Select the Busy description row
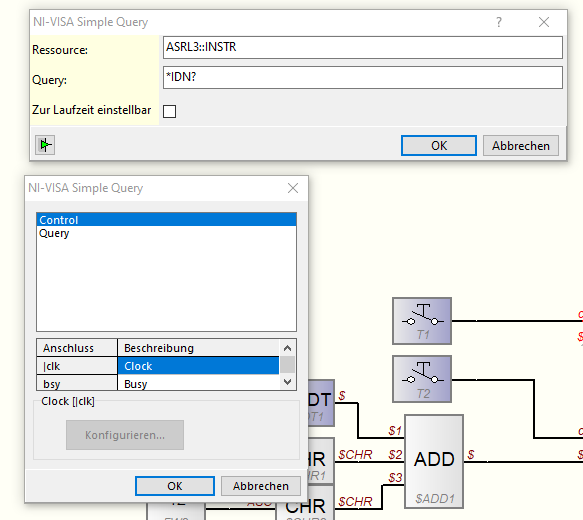583x520 pixels. click(x=198, y=383)
